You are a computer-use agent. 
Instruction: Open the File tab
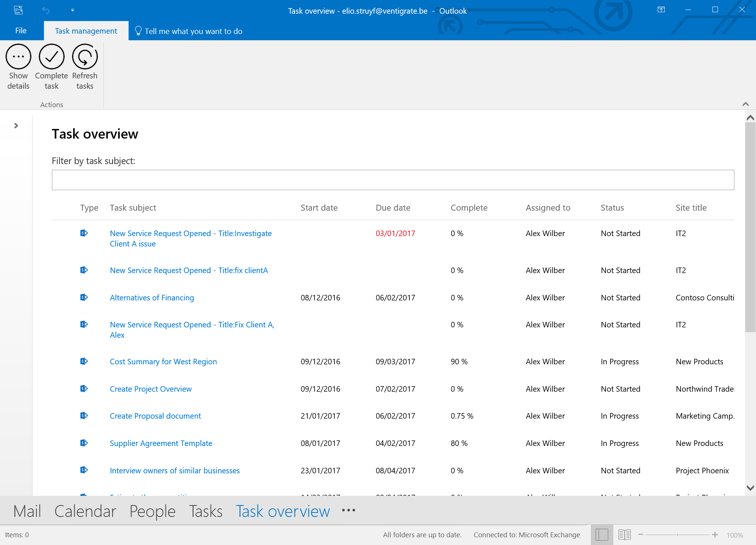pyautogui.click(x=21, y=31)
